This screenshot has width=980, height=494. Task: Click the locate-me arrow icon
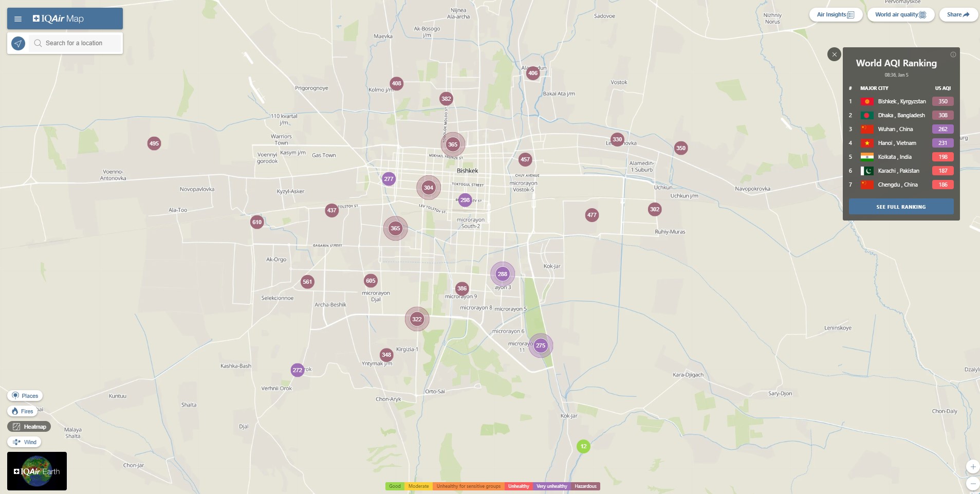coord(19,44)
